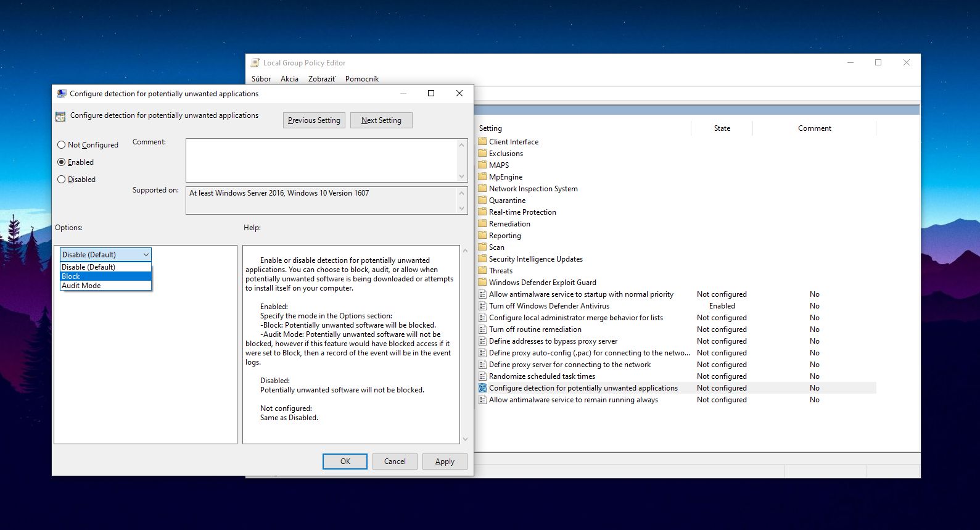
Task: Maximize the policy setting dialog
Action: point(431,93)
